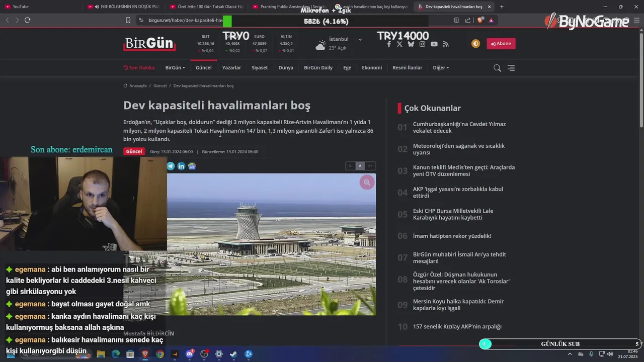Click the share page icon

point(468,20)
